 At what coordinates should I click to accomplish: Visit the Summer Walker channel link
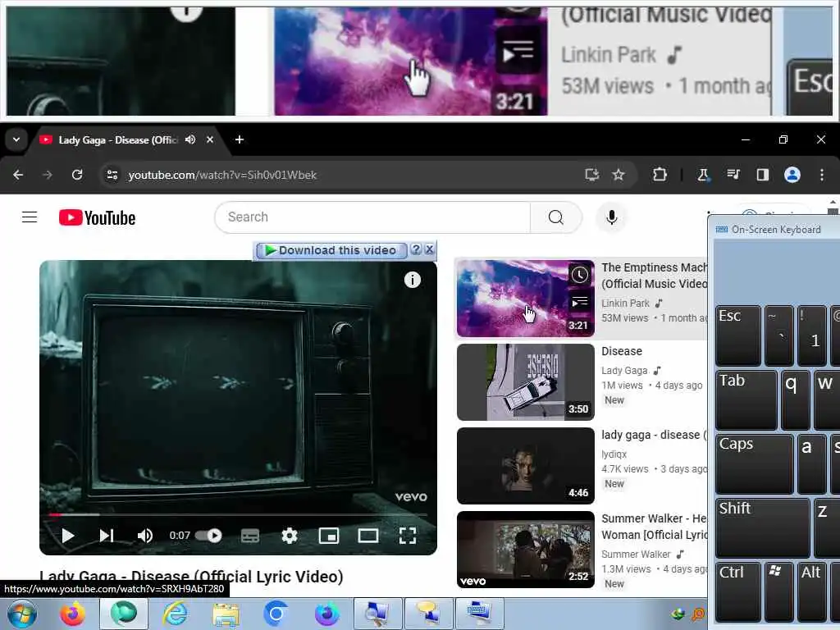click(x=636, y=555)
